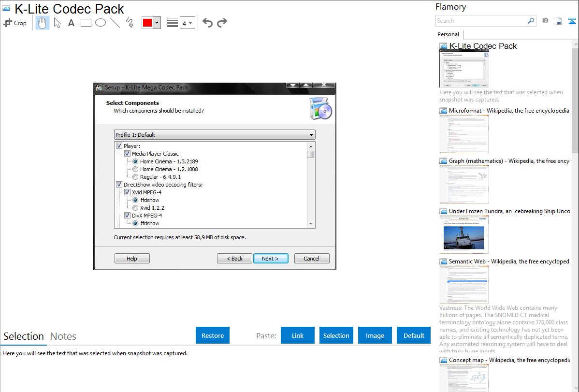Toggle the Xvid MPEG-4 checkbox
The height and width of the screenshot is (392, 579).
pyautogui.click(x=128, y=192)
